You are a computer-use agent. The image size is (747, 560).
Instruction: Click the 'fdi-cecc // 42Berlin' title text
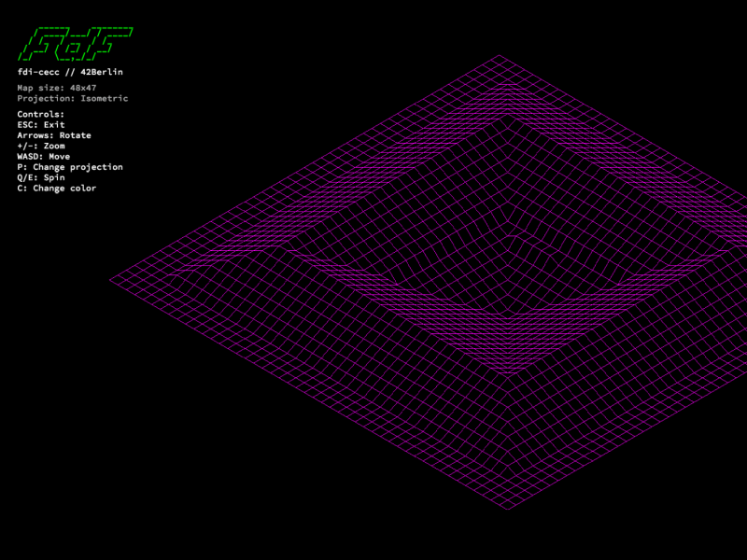70,72
